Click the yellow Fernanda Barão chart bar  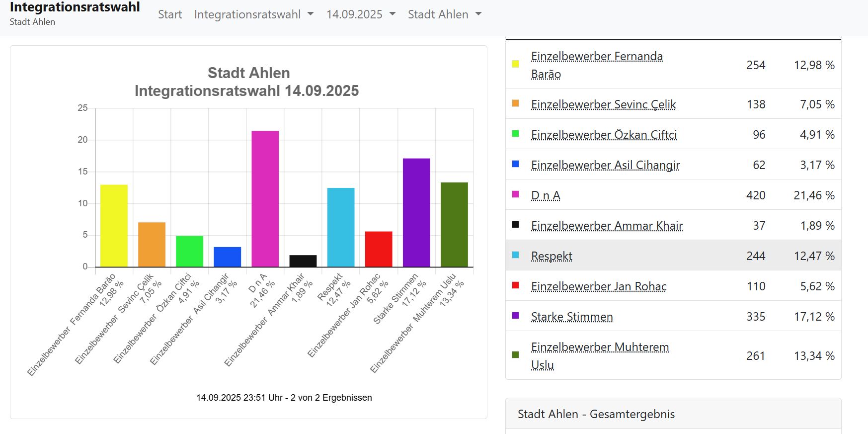click(114, 226)
